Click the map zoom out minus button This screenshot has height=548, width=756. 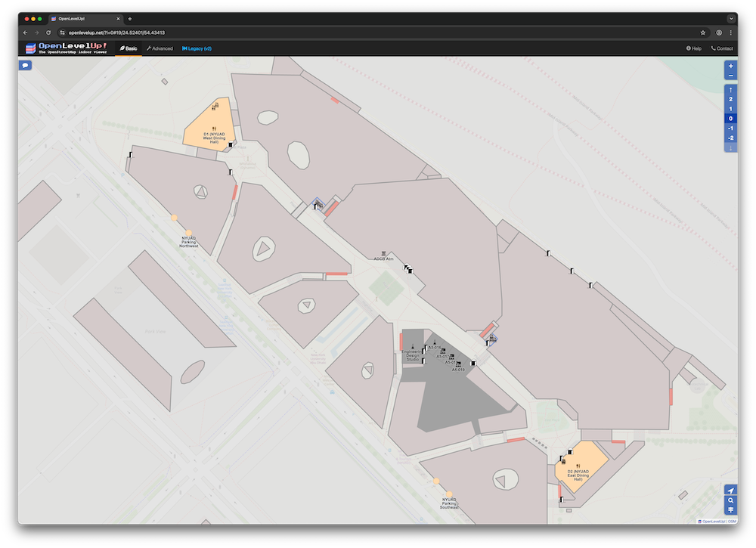pos(730,76)
